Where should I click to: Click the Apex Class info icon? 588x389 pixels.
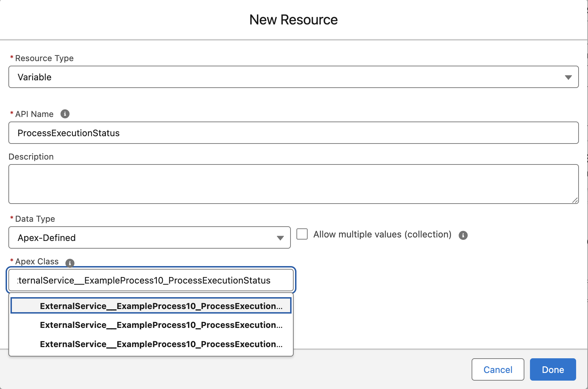(70, 263)
